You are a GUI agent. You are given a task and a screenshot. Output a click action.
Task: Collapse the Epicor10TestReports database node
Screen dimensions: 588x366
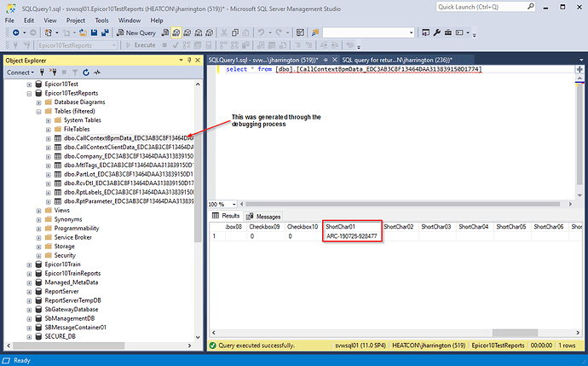tap(29, 94)
